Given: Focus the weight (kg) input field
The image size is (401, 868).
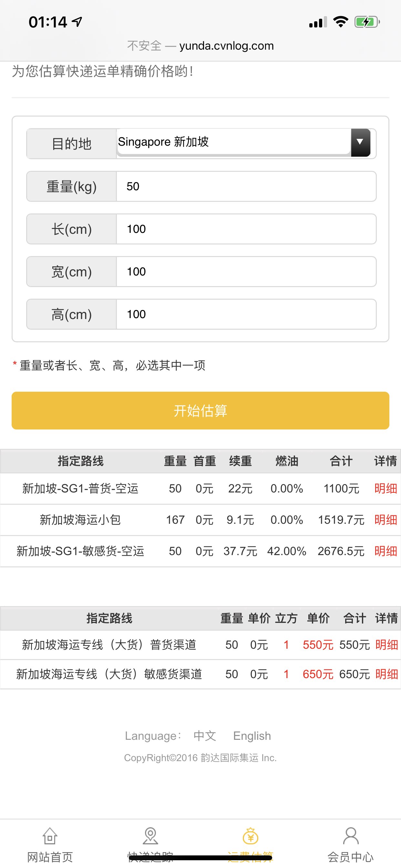Looking at the screenshot, I should coord(246,186).
